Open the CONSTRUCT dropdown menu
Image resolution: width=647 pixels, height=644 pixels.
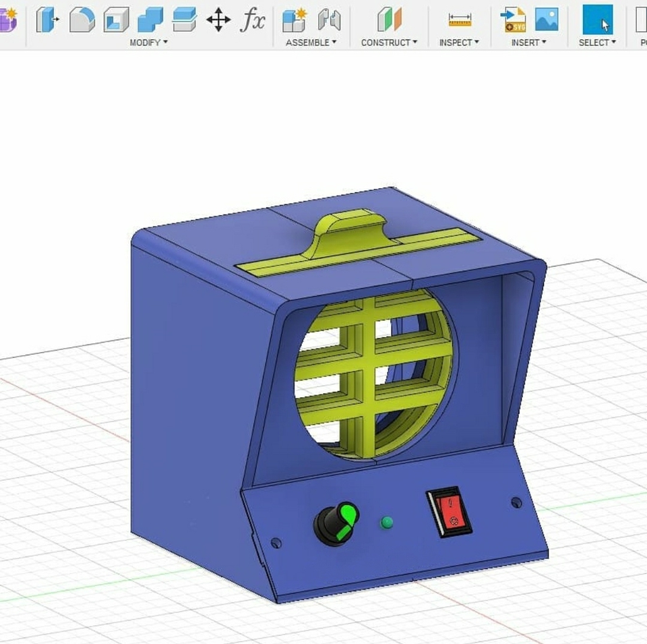pyautogui.click(x=389, y=42)
